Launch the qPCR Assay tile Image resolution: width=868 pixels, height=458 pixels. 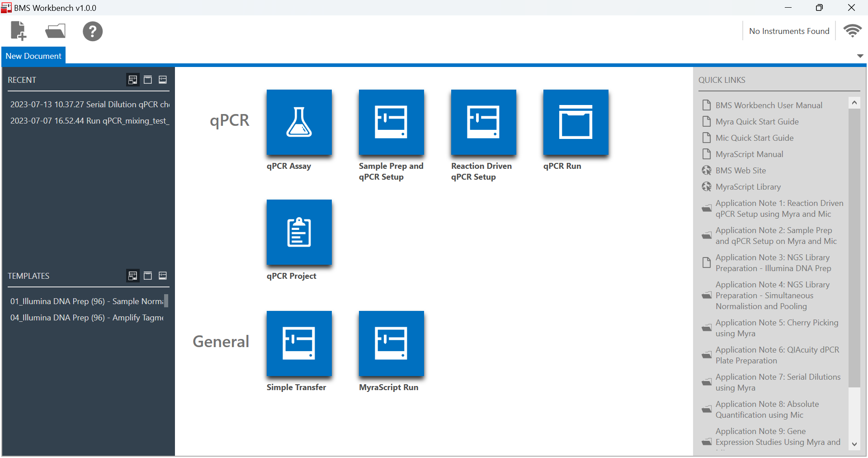point(299,122)
